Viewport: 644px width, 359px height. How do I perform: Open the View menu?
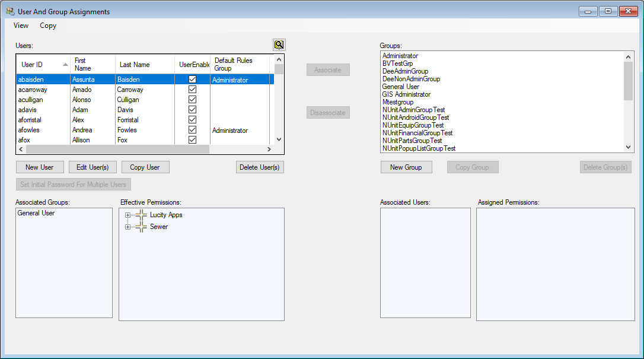pyautogui.click(x=21, y=26)
